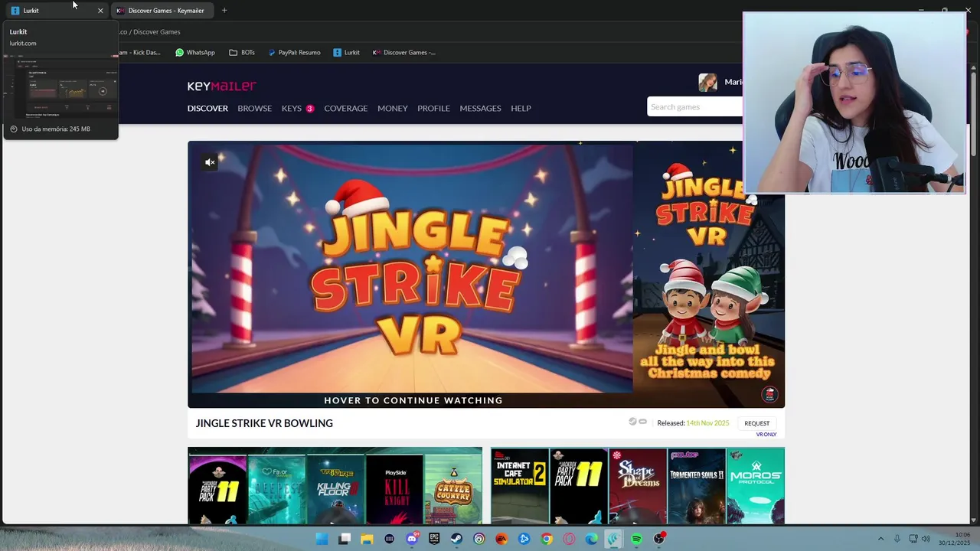Open Steam from the taskbar
Image resolution: width=980 pixels, height=551 pixels.
pyautogui.click(x=456, y=539)
